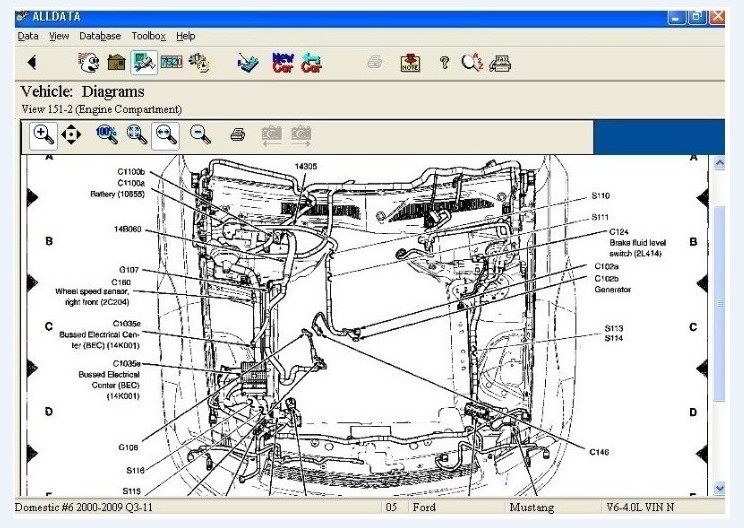Click the next image camera icon
This screenshot has height=528, width=744.
click(x=301, y=136)
